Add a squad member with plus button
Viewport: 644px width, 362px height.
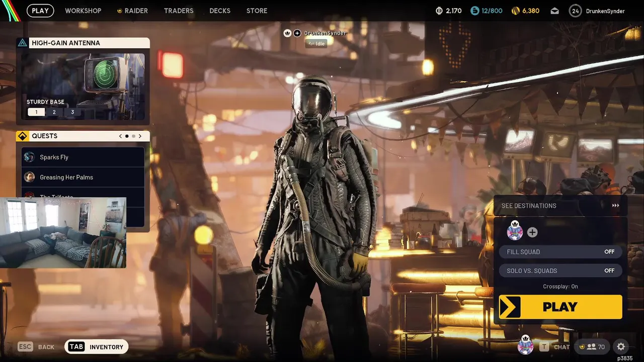[532, 232]
